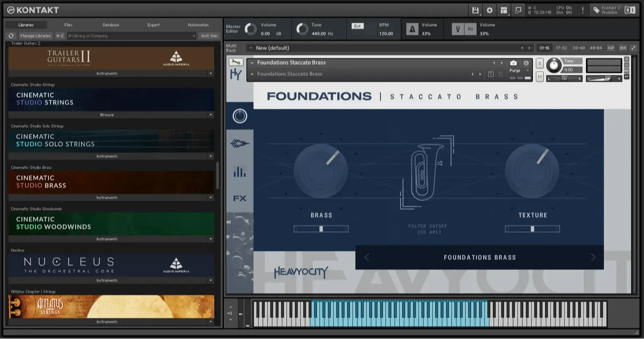Expand Cinematic Studio Strings Browse dropdown
644x339 pixels.
click(210, 115)
